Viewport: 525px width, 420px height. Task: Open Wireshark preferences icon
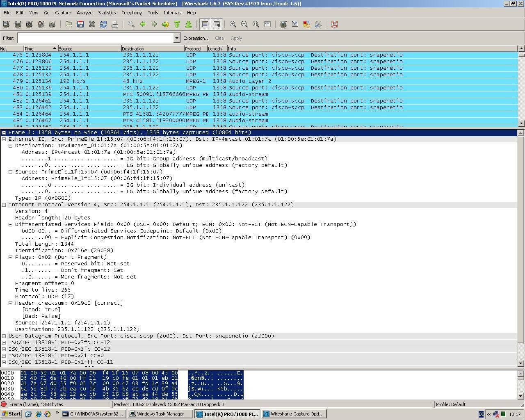pos(318,24)
